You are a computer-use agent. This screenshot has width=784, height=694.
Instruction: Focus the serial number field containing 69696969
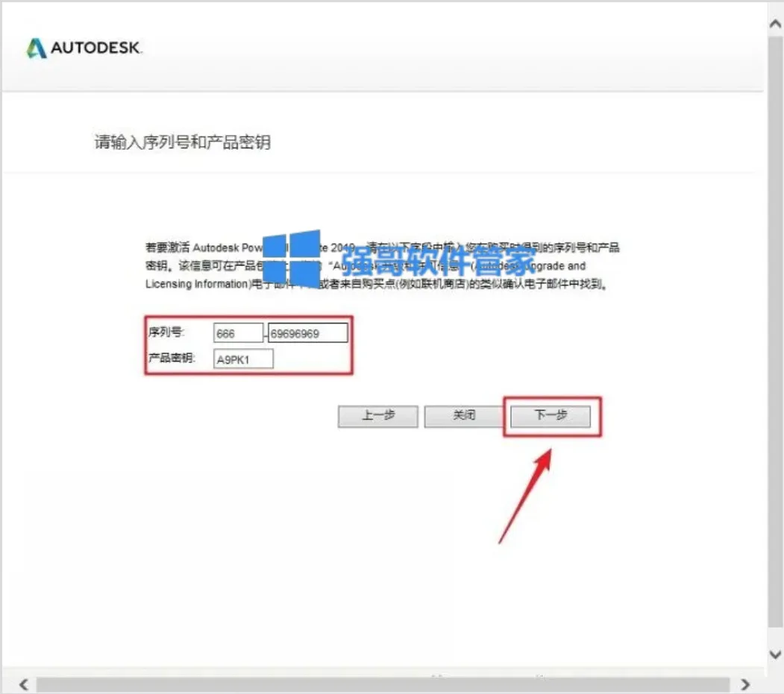(x=307, y=333)
